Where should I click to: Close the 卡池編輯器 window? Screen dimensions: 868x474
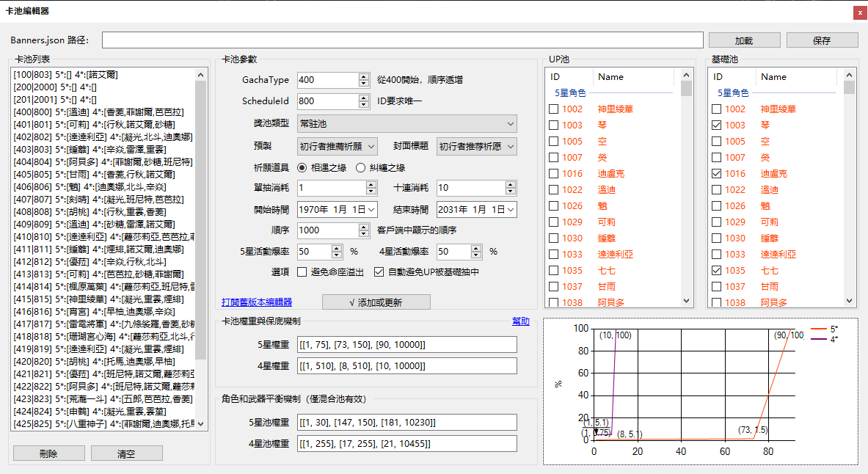coord(858,12)
